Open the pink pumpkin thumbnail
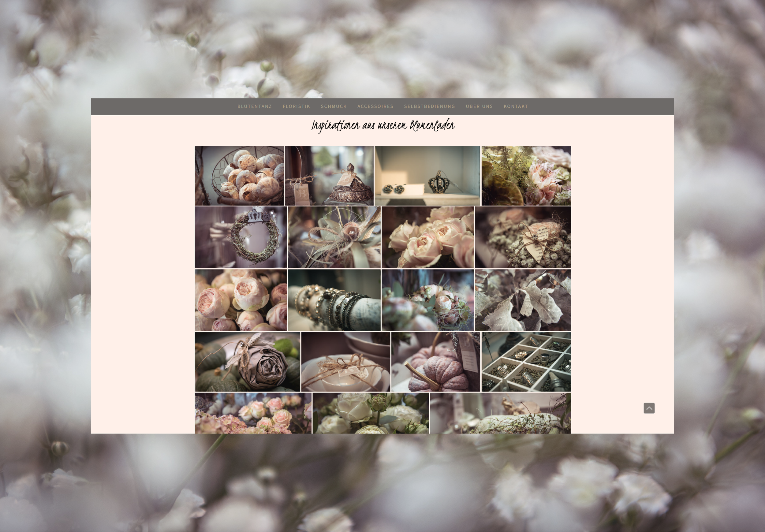 coord(435,362)
